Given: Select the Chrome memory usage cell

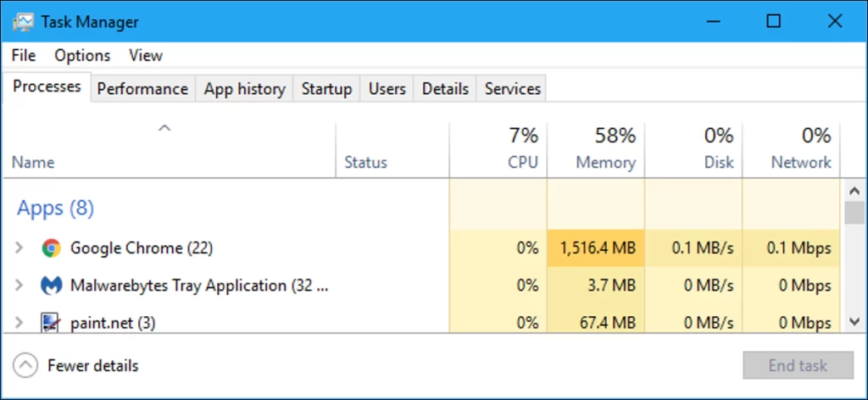Looking at the screenshot, I should tap(596, 248).
